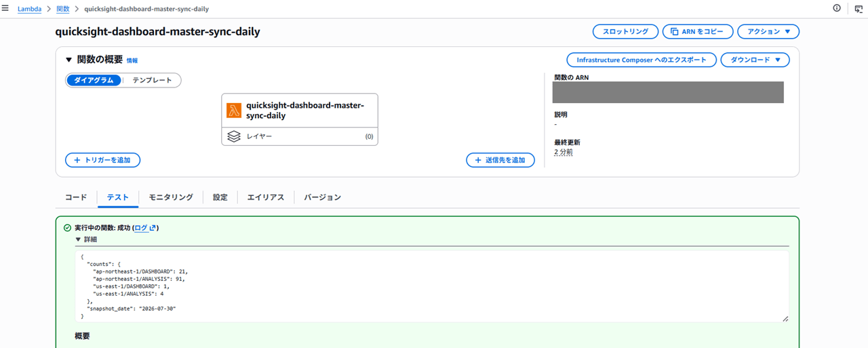
Task: Open the 情報 link beside 関数の概要
Action: [132, 60]
